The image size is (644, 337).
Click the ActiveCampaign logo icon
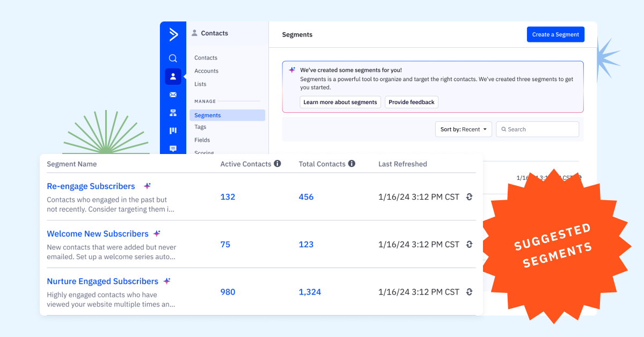(x=173, y=35)
